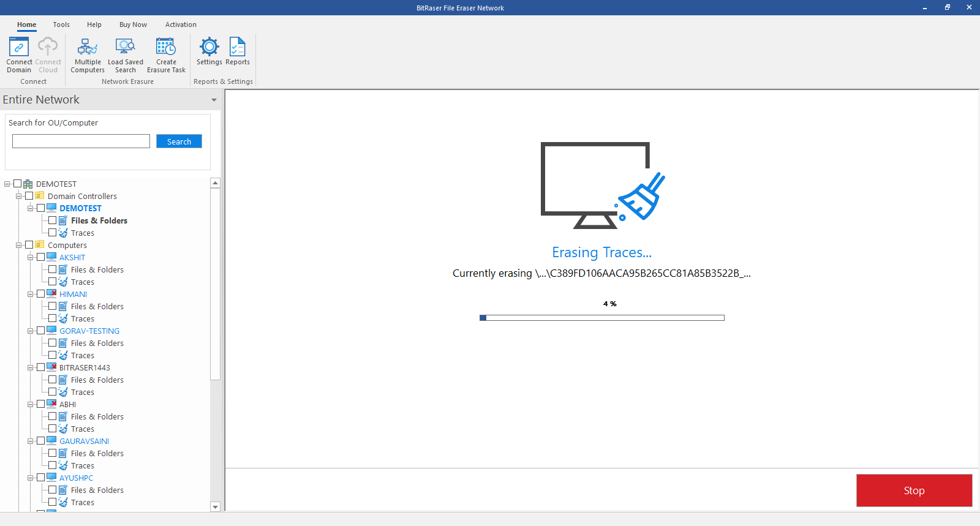Collapse the GORAV-TESTING computer node
The image size is (980, 526).
30,331
